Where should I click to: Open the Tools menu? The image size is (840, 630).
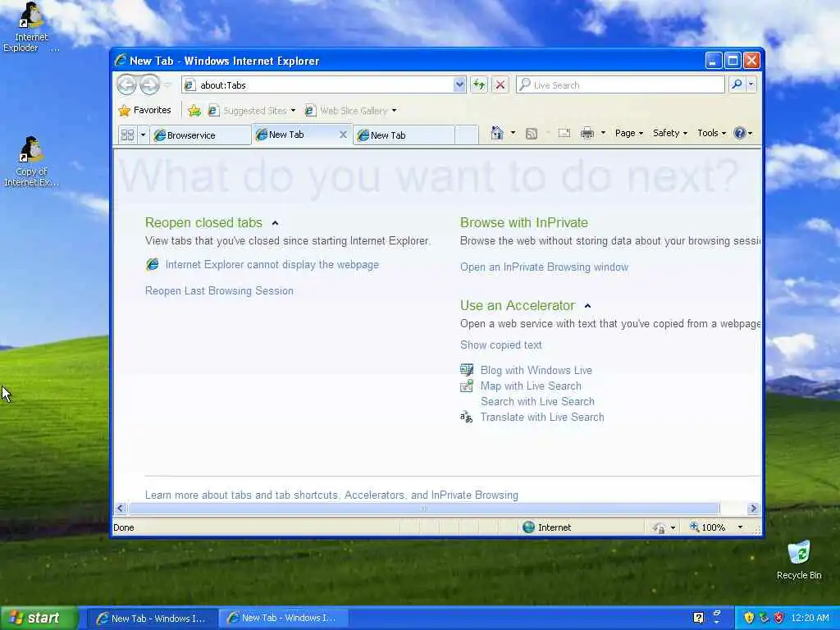711,133
